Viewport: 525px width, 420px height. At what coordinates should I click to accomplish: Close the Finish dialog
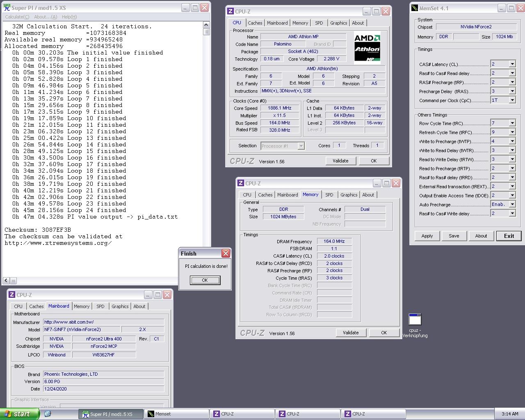coord(226,253)
